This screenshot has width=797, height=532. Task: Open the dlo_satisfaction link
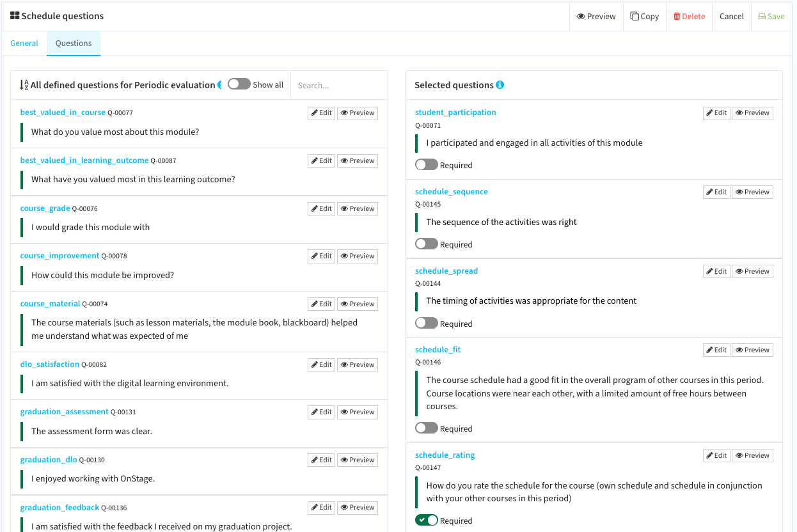point(50,364)
